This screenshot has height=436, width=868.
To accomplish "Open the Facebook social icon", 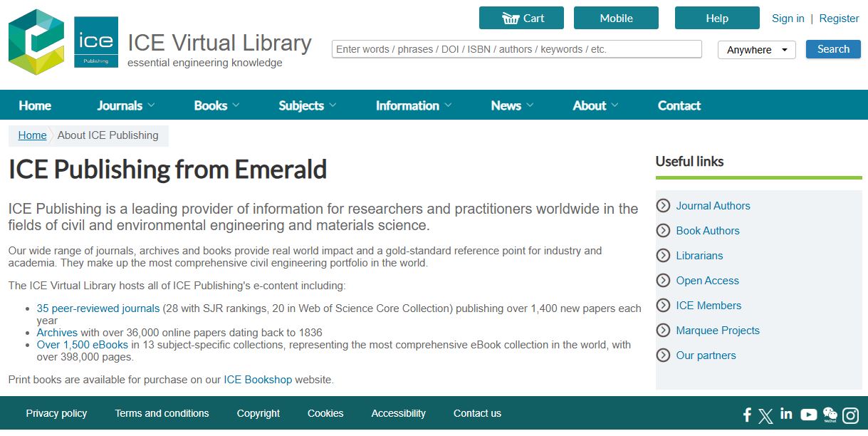I will point(747,415).
